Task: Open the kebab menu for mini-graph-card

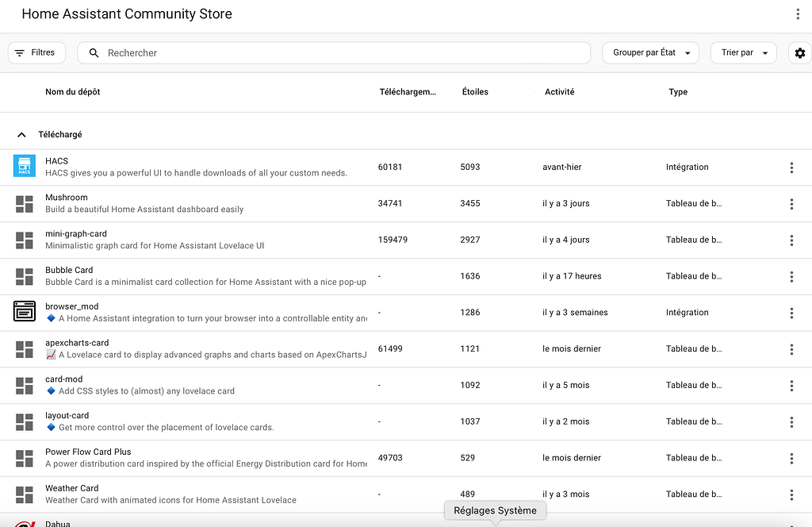Action: (791, 240)
